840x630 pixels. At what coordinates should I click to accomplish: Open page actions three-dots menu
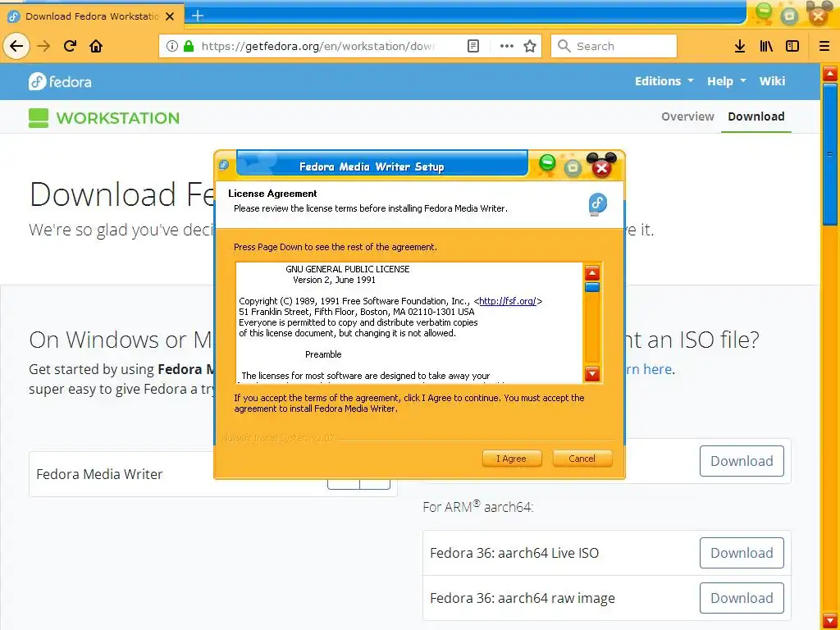coord(506,46)
